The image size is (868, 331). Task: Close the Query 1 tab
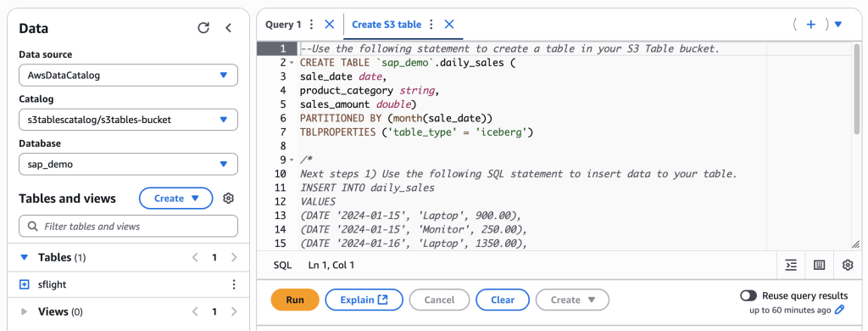click(330, 25)
